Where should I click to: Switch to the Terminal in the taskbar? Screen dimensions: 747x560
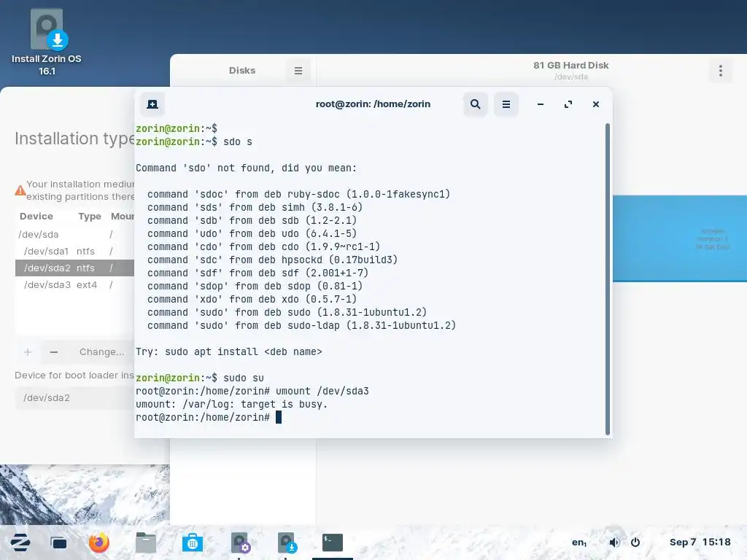click(333, 542)
